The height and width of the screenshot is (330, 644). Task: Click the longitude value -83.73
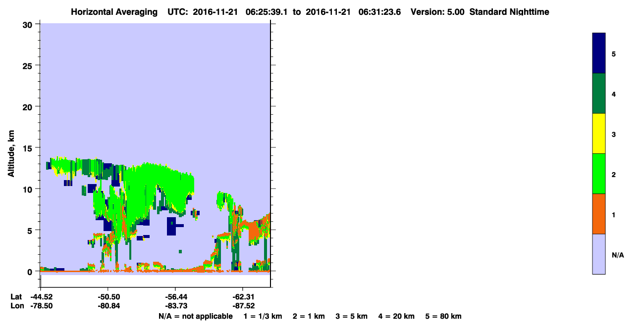(x=175, y=306)
